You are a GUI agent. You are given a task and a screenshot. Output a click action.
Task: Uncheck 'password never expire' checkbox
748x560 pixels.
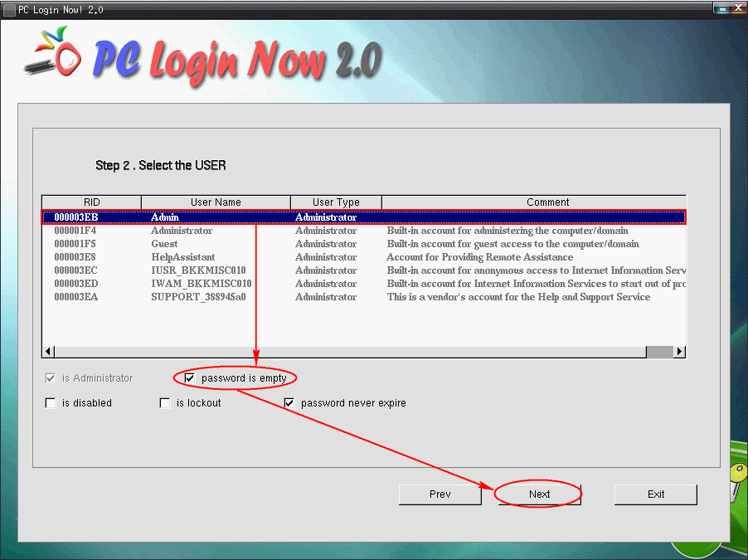point(289,403)
